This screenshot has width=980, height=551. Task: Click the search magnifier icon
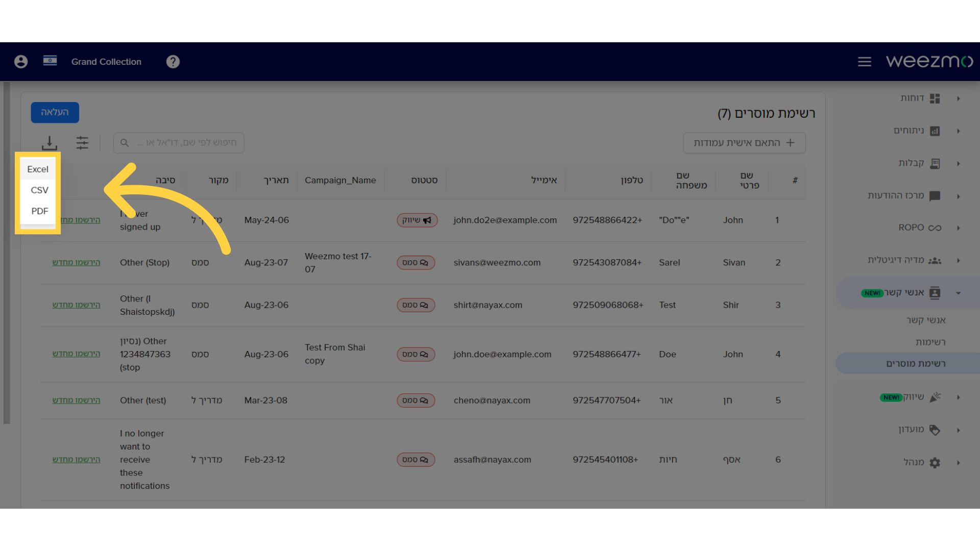coord(125,143)
